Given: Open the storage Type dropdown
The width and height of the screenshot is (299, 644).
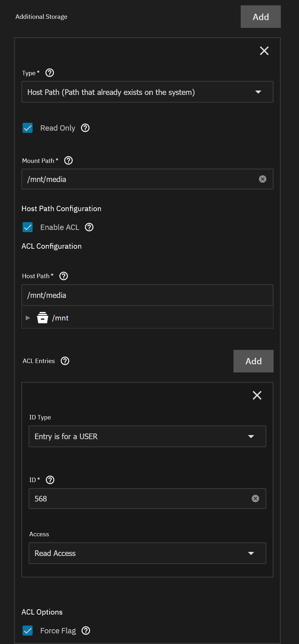Looking at the screenshot, I should [147, 92].
